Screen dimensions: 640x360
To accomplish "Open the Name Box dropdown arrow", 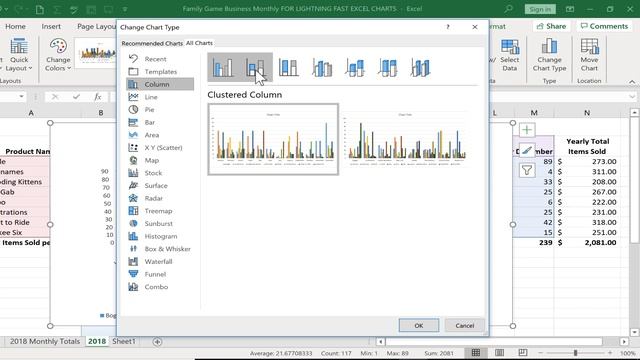I will 21,96.
